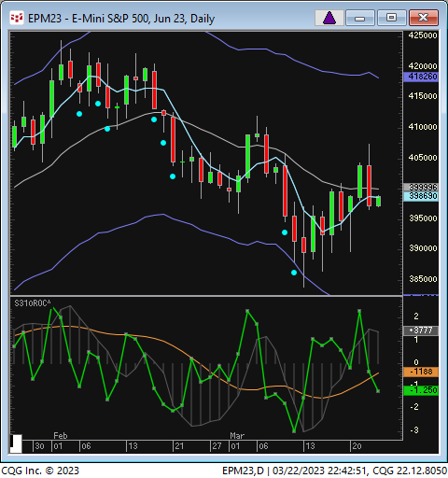Click the 405000 price scale value
448x478 pixels.
click(423, 158)
